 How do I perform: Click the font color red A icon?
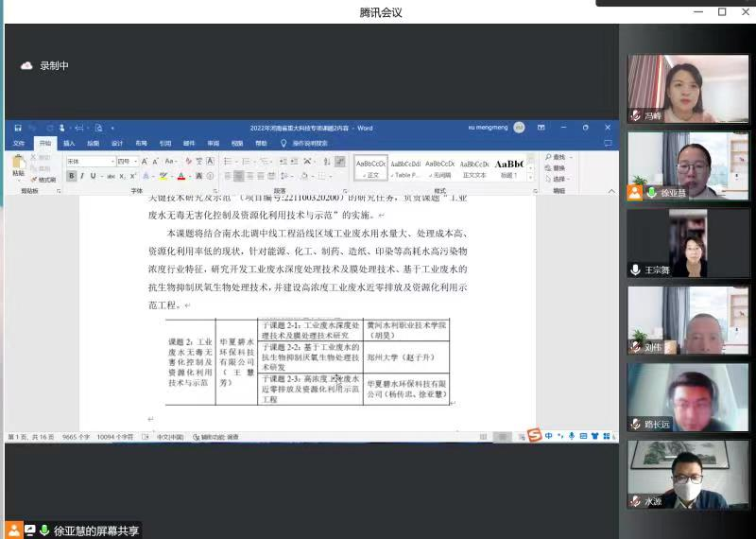180,176
